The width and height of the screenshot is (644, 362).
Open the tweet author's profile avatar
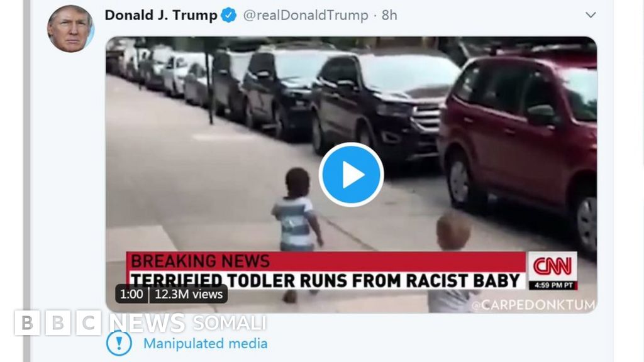tap(70, 29)
